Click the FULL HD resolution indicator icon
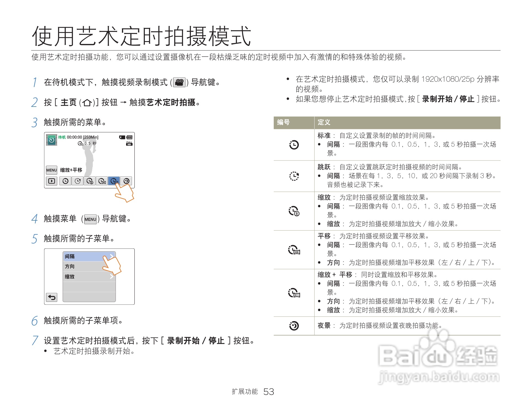The height and width of the screenshot is (407, 532). (x=129, y=144)
